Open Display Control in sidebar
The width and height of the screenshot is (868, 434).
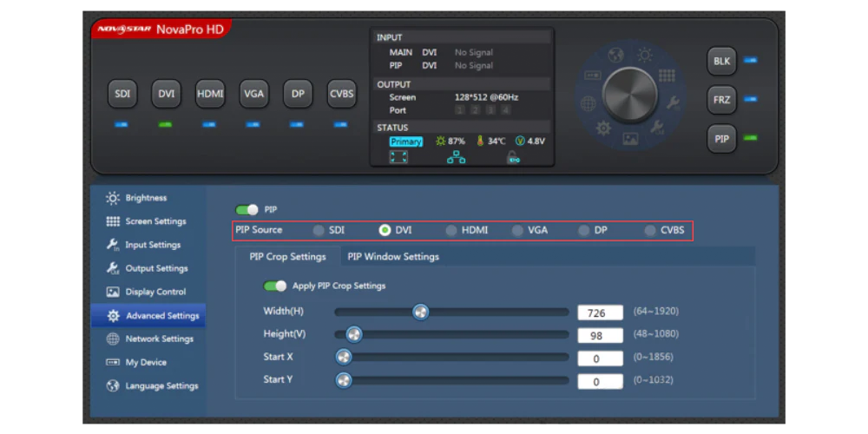(148, 292)
